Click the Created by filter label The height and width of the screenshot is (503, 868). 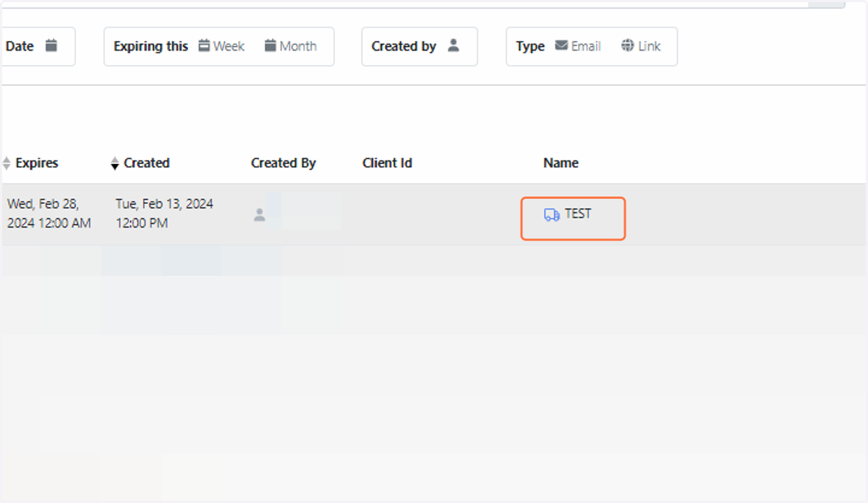[404, 46]
